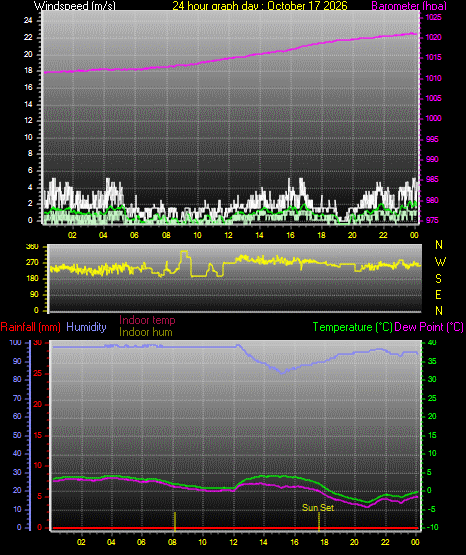Click the '975' barometer scale value

point(432,220)
